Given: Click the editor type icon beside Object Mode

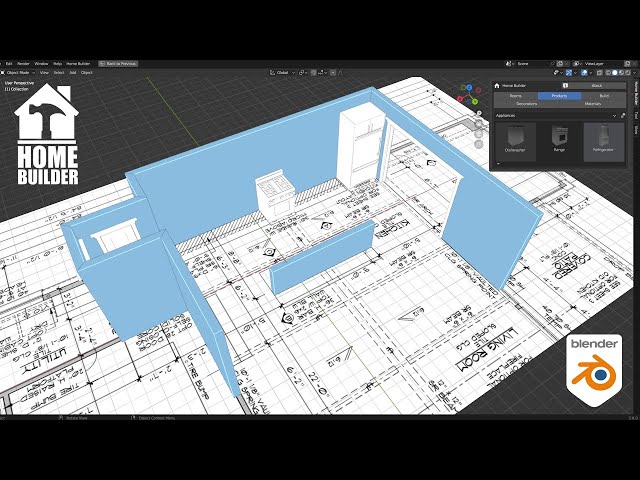Looking at the screenshot, I should pyautogui.click(x=3, y=73).
